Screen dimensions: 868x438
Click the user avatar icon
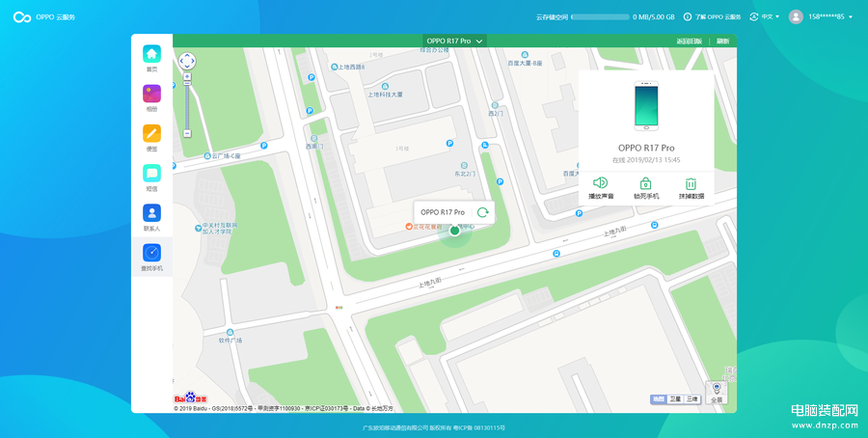tap(796, 16)
